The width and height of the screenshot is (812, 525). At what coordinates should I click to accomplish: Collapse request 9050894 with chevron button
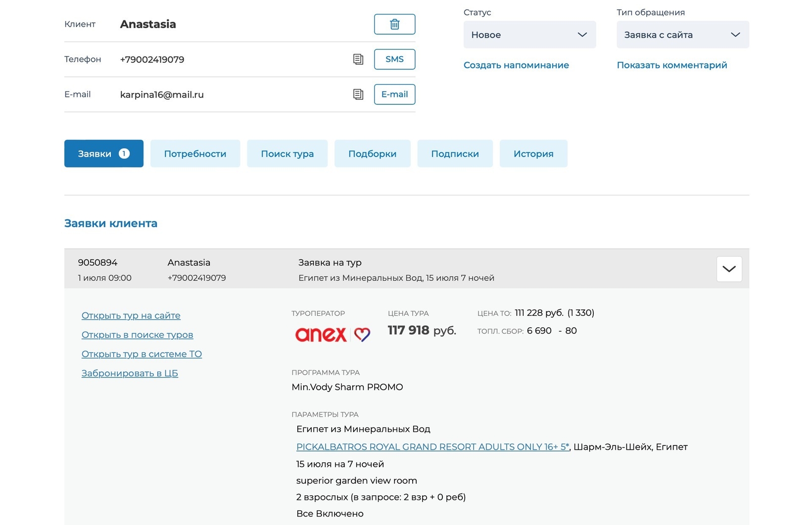point(728,269)
